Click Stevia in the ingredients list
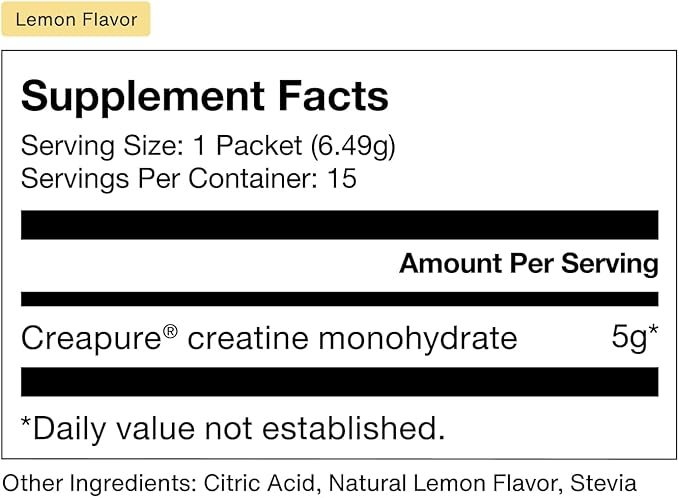 (603, 482)
